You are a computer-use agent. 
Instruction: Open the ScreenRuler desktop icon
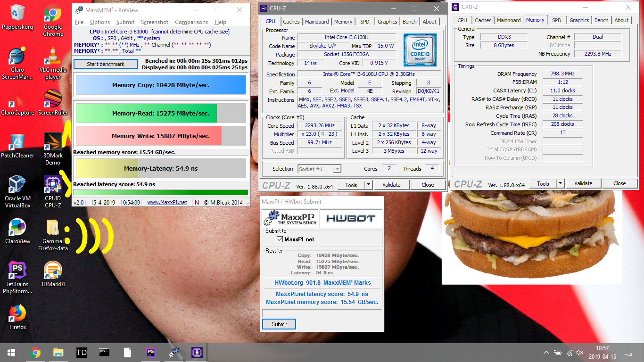[53, 102]
